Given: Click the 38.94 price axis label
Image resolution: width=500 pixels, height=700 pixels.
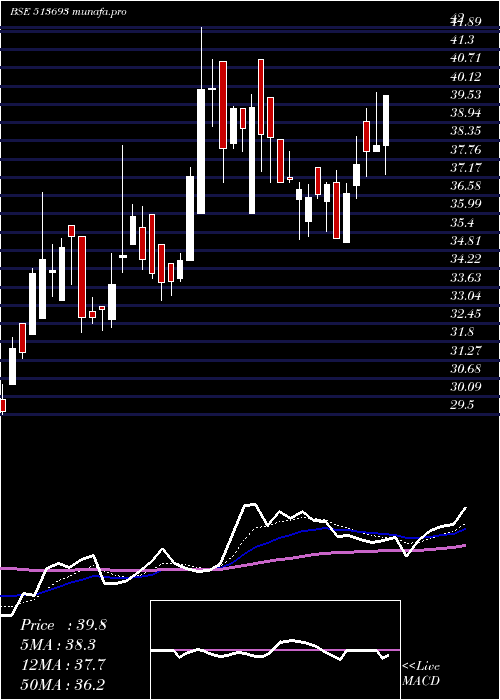Looking at the screenshot, I should click(466, 113).
